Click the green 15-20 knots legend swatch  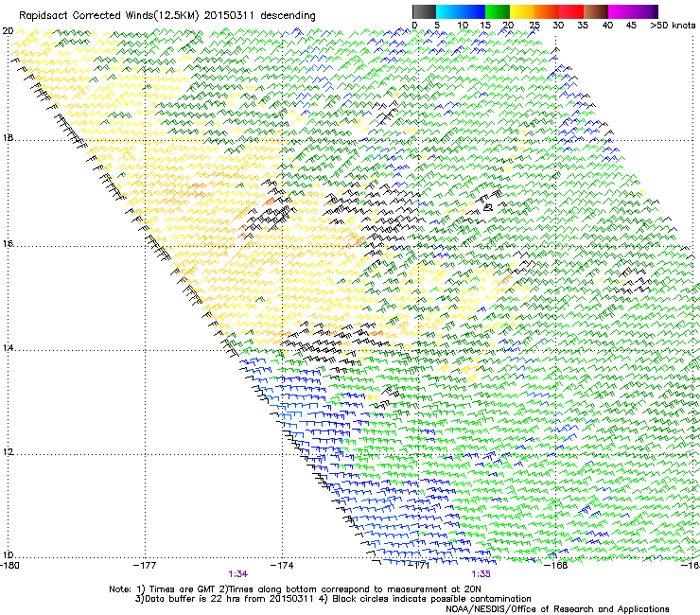(x=498, y=11)
